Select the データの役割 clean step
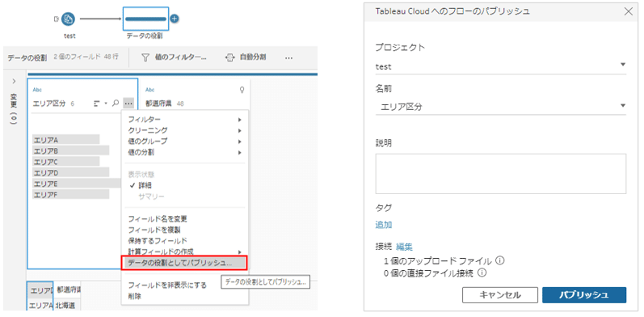Viewport: 644px width, 317px height. (x=145, y=19)
